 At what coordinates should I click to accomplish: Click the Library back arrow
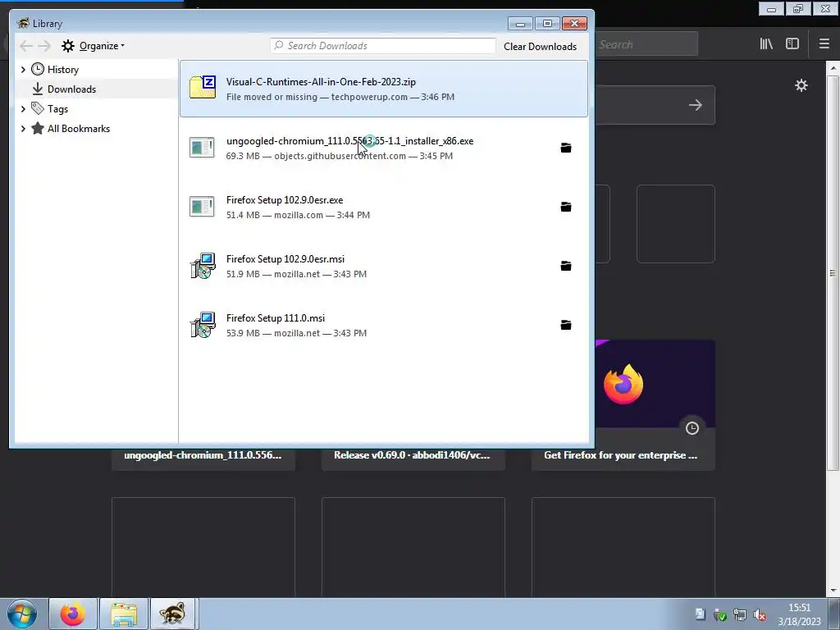[25, 46]
